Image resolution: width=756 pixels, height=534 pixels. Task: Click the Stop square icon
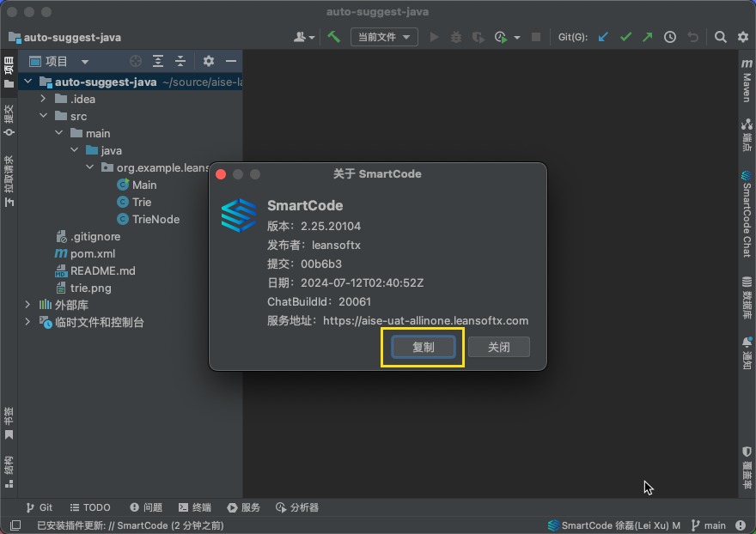pos(536,37)
